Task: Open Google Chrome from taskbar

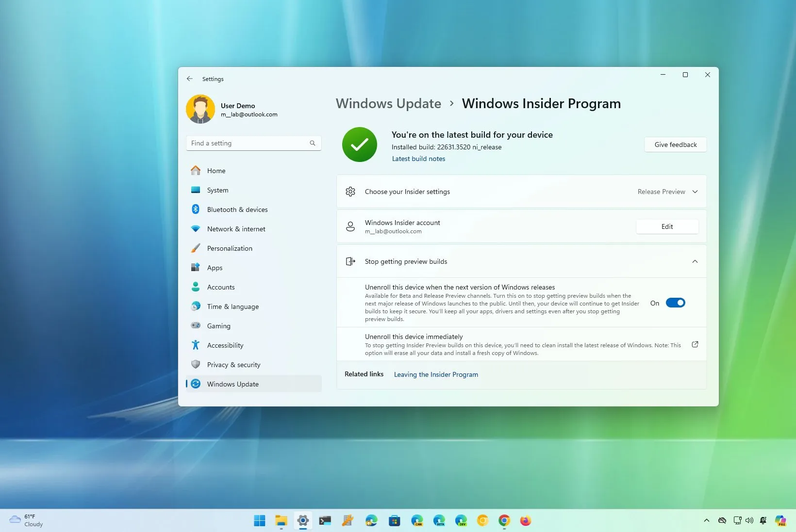Action: point(504,520)
